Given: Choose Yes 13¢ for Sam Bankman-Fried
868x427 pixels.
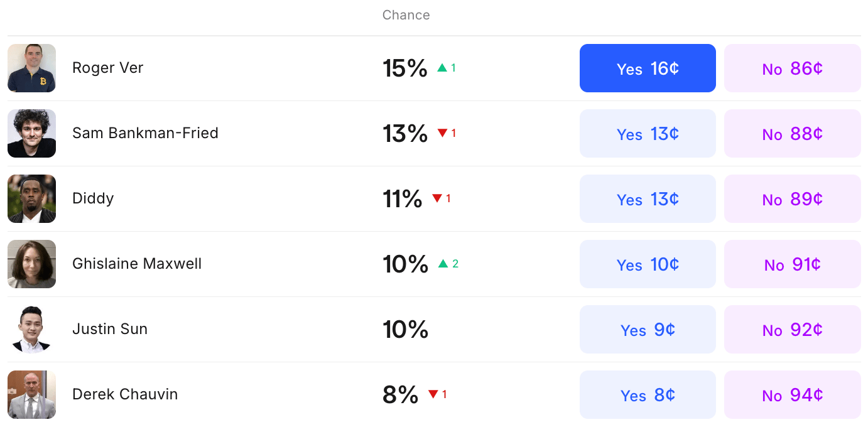Looking at the screenshot, I should coord(648,133).
